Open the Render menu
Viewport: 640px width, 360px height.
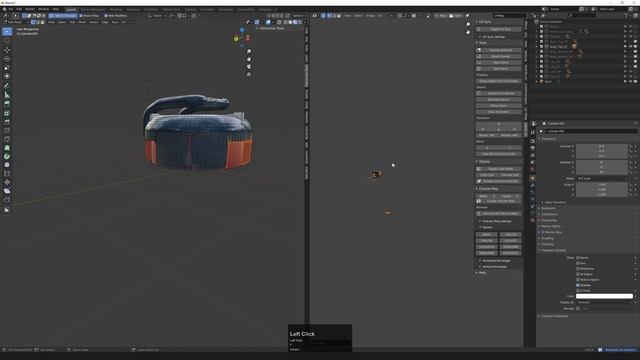click(x=30, y=9)
